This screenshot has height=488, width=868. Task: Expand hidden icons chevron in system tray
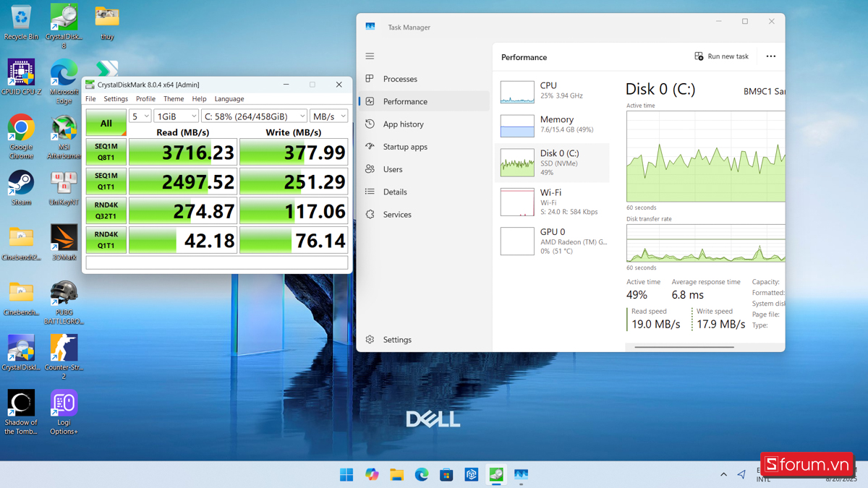pos(723,474)
